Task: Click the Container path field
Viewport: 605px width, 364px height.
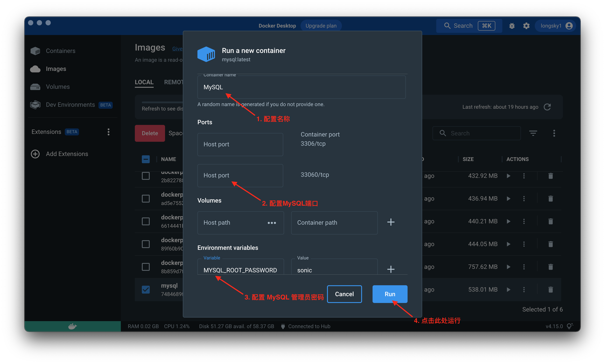Action: coord(334,223)
